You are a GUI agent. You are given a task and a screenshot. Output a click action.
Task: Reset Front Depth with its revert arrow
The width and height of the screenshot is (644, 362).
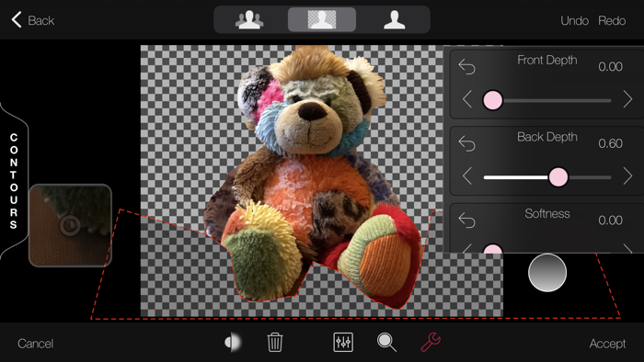coord(467,66)
